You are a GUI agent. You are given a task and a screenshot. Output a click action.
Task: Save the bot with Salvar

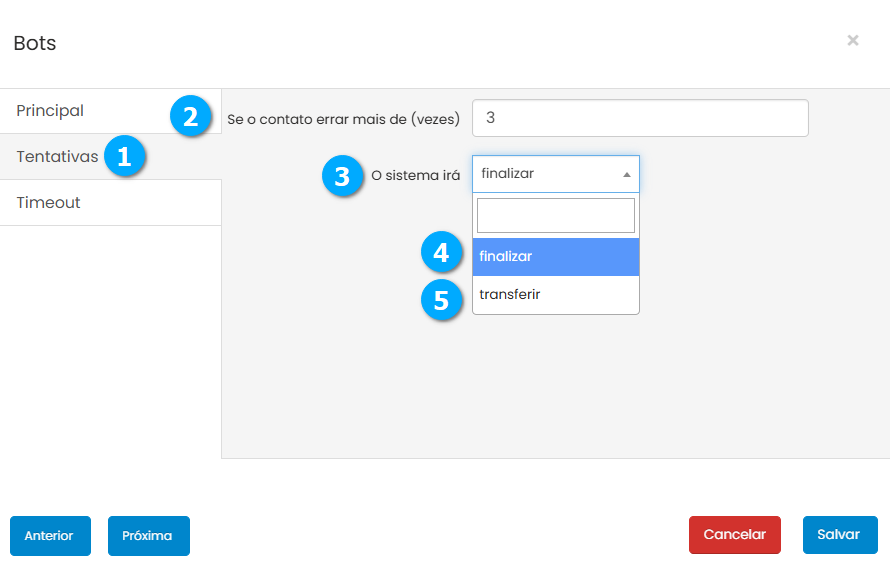click(x=839, y=535)
